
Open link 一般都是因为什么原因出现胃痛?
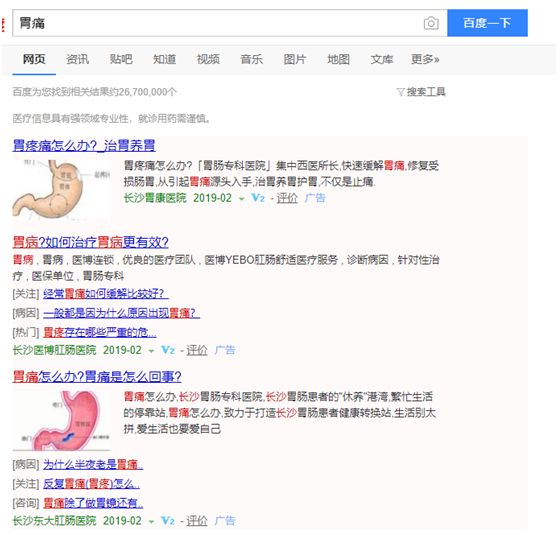121,313
